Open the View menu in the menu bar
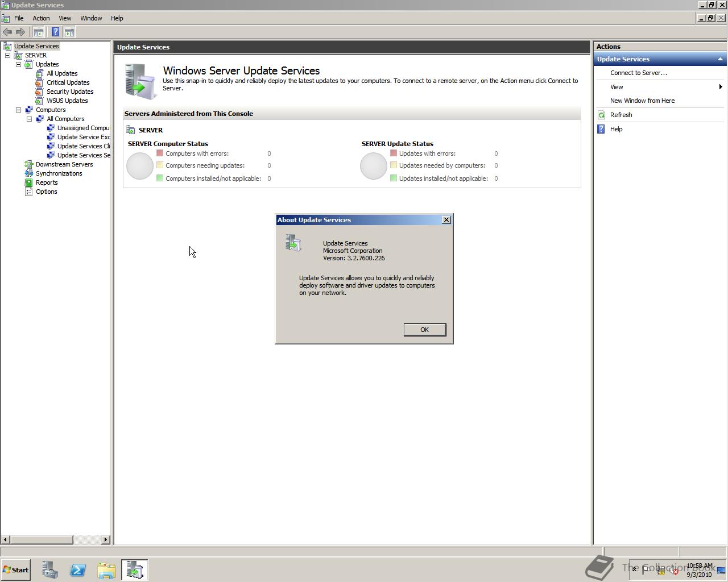 (65, 18)
